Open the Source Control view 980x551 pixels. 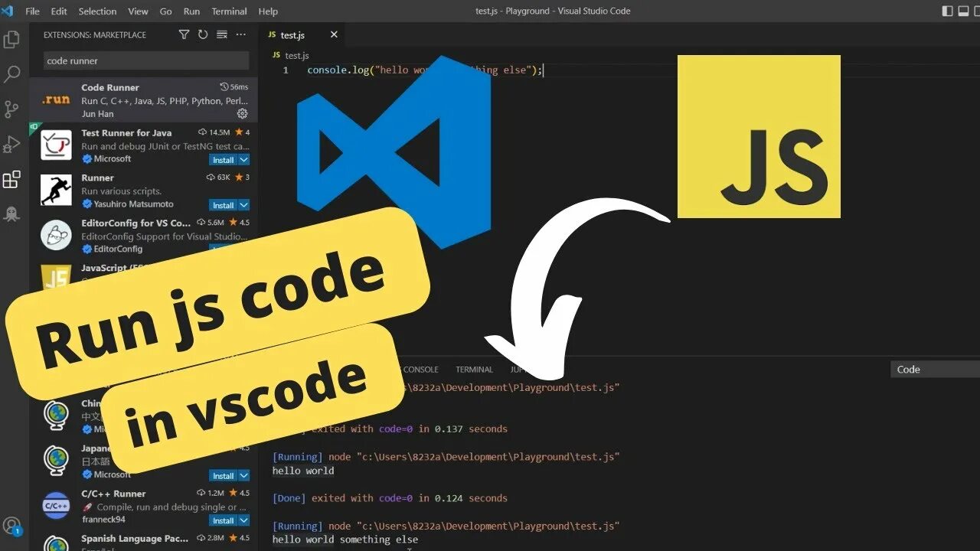[11, 109]
